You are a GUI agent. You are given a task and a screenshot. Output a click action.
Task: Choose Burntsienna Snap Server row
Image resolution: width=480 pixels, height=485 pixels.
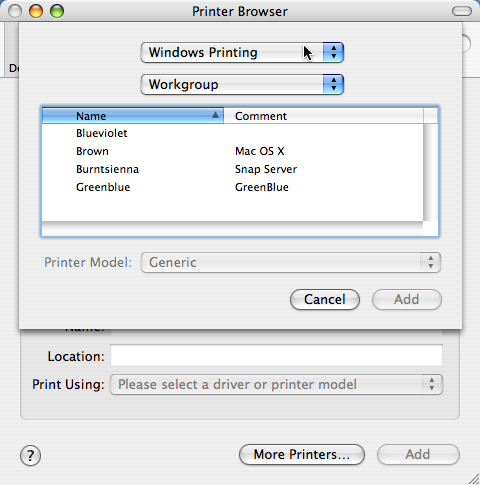pos(233,169)
